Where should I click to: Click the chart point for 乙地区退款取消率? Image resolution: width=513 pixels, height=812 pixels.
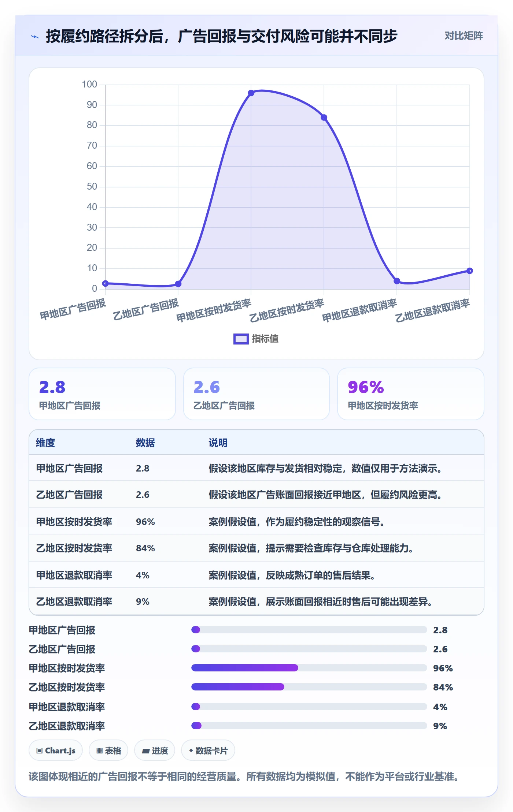tap(470, 271)
